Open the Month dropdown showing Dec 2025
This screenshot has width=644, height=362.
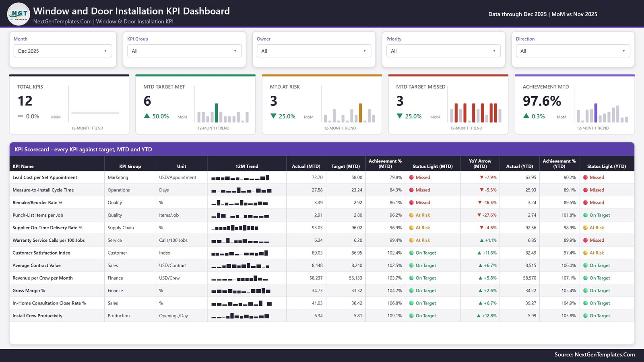63,51
